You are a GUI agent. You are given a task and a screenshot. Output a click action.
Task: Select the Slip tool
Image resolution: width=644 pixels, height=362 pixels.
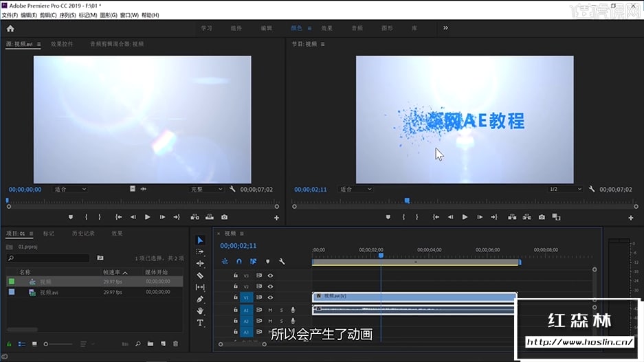200,287
